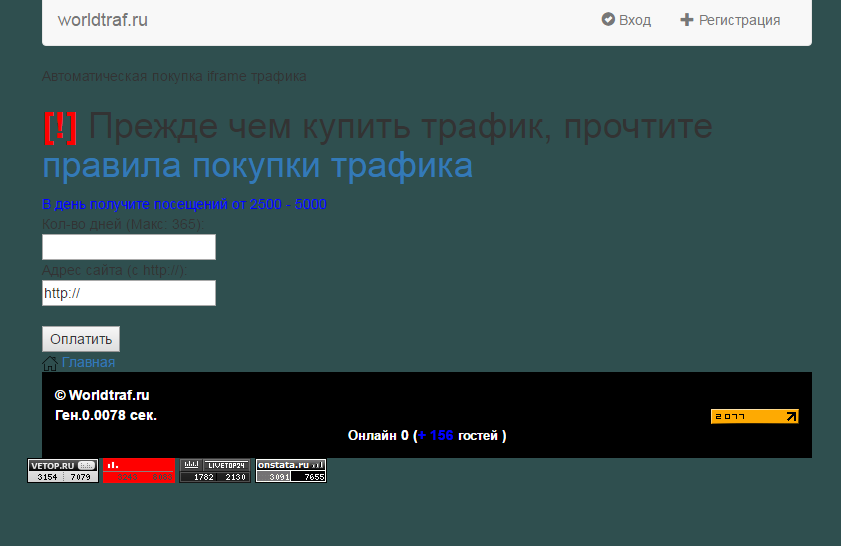Click the red statistics counter badge
Screen dimensions: 841x546
[139, 471]
